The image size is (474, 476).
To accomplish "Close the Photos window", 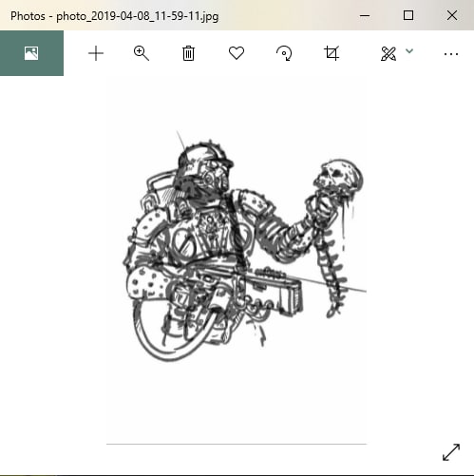I will (452, 15).
